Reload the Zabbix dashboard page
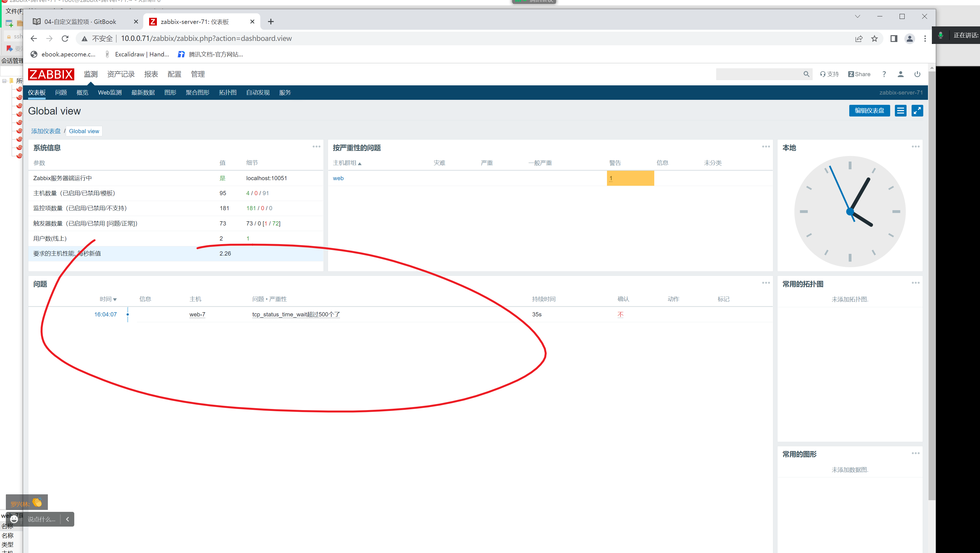The image size is (980, 553). [65, 38]
